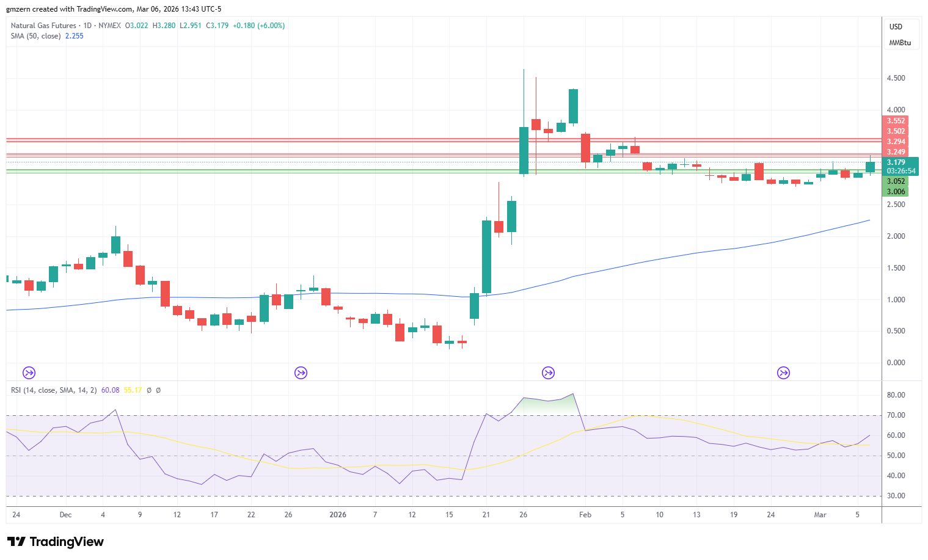The image size is (928, 560).
Task: Select the 3.006 green price label
Action: (896, 192)
